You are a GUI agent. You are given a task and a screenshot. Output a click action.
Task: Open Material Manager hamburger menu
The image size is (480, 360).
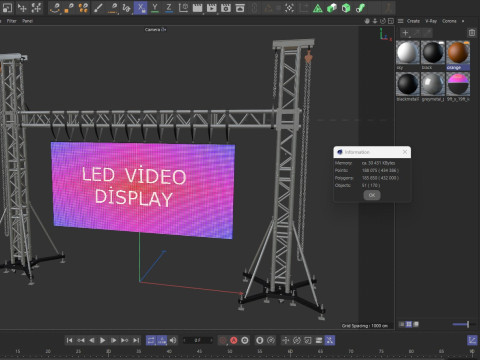(400, 21)
